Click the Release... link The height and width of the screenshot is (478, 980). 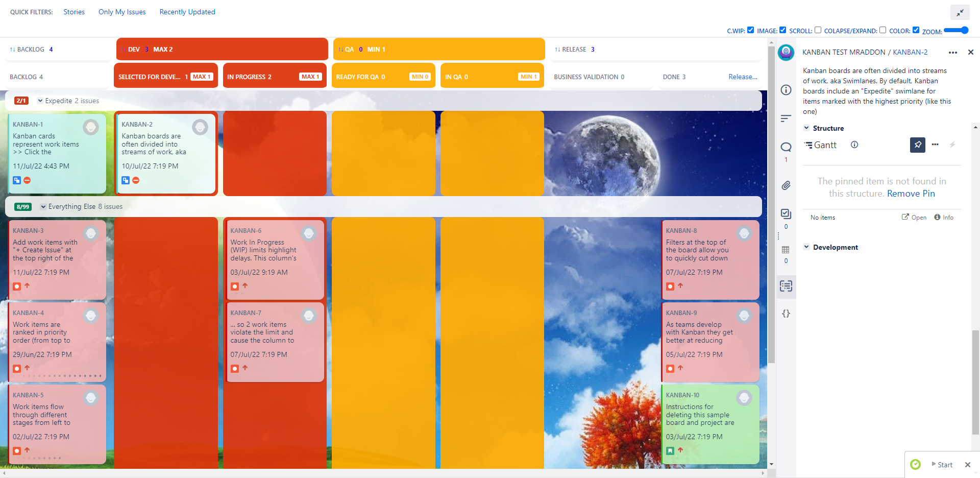(743, 77)
